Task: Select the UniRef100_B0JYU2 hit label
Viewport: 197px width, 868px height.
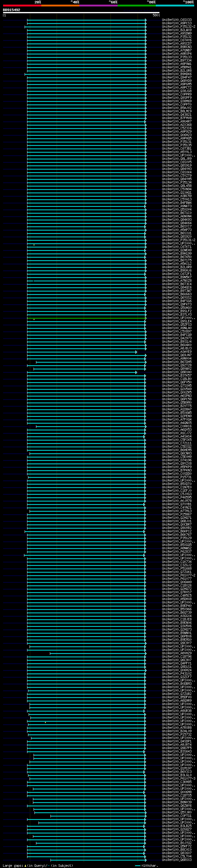Action: pyautogui.click(x=177, y=843)
